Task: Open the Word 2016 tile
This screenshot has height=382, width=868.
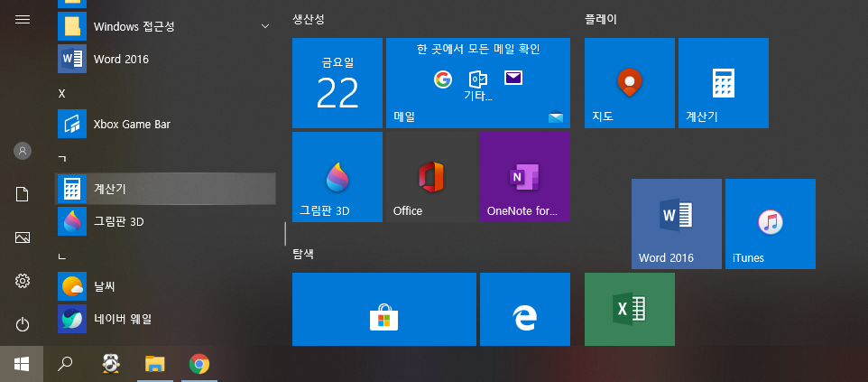Action: (677, 224)
